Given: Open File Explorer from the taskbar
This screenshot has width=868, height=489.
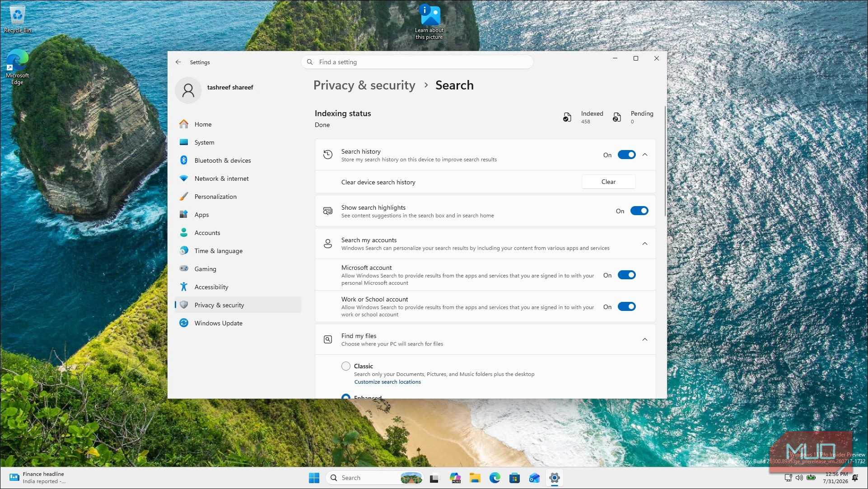Looking at the screenshot, I should pos(475,478).
